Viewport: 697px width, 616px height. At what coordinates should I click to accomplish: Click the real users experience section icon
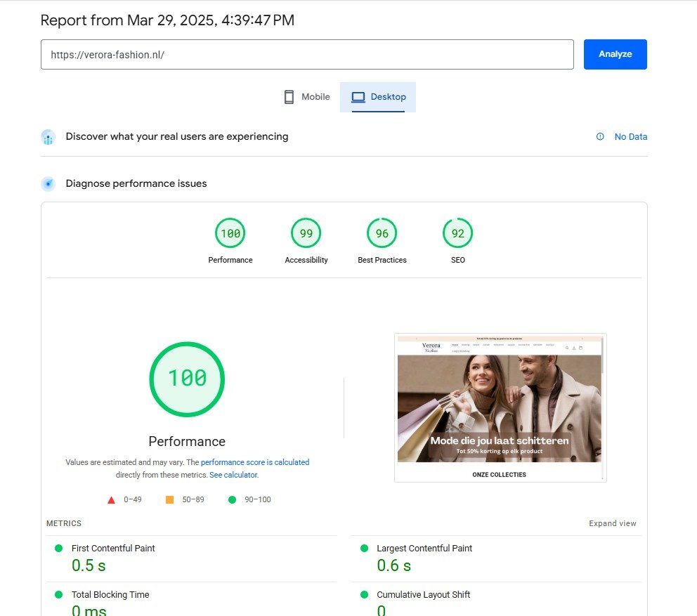(47, 137)
